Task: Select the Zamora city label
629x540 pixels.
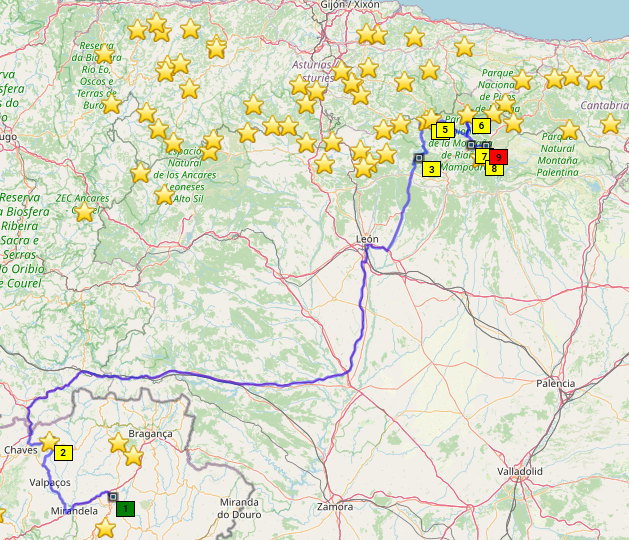Action: tap(334, 507)
